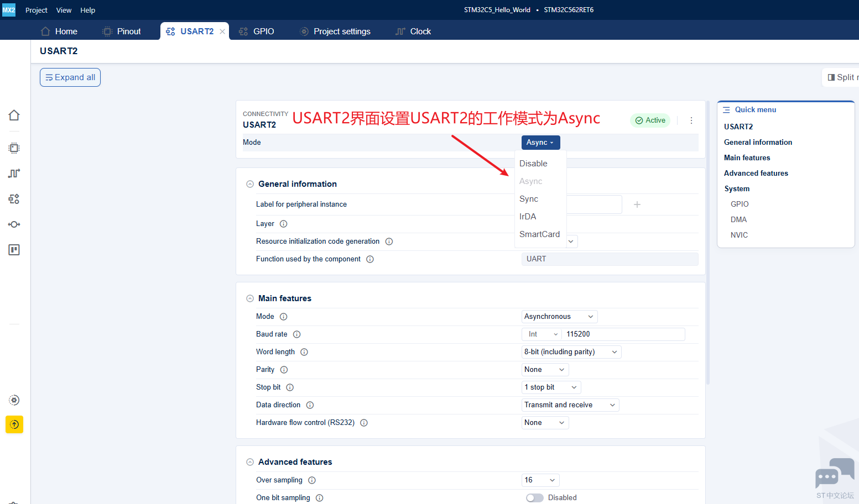This screenshot has height=504, width=859.
Task: Show info for the Data direction setting
Action: pyautogui.click(x=310, y=405)
